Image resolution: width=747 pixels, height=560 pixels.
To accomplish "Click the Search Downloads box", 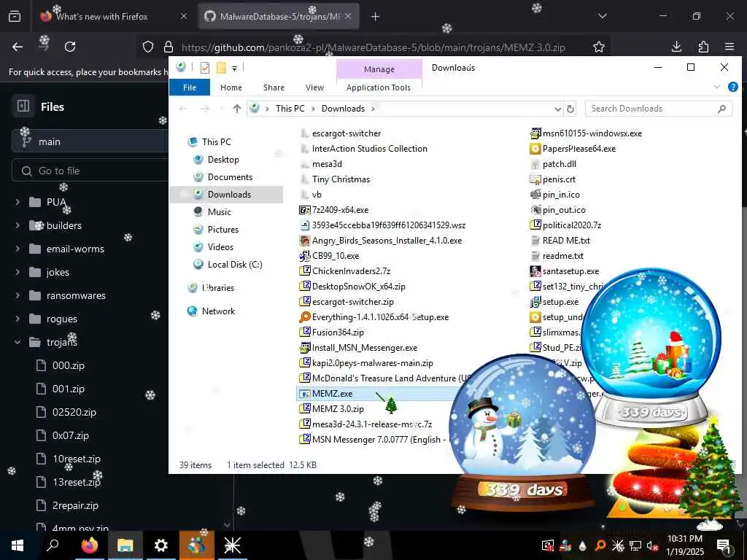I will click(659, 109).
